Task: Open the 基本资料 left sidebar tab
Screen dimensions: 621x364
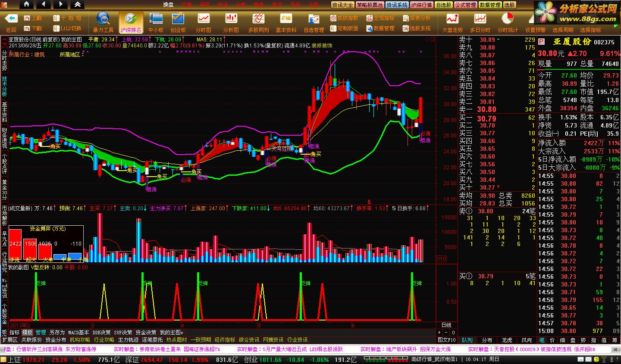Action: (4, 112)
